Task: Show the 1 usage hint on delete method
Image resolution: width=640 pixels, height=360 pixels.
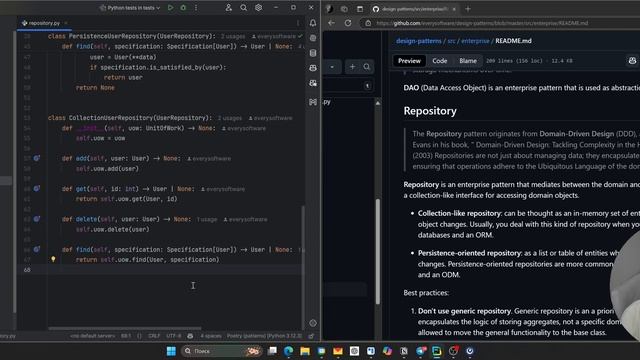Action: click(207, 220)
